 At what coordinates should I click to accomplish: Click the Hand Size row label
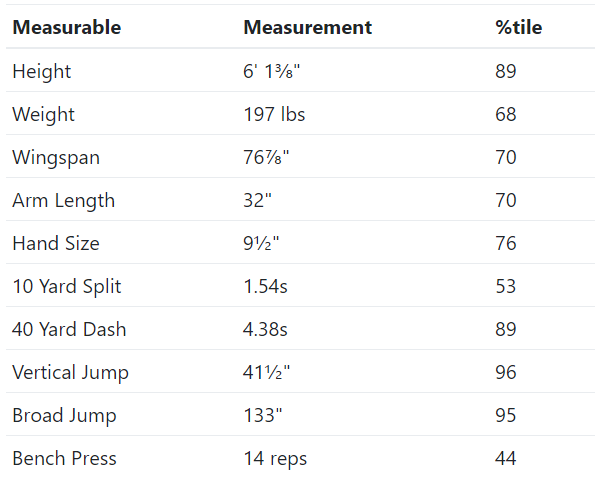tap(56, 244)
